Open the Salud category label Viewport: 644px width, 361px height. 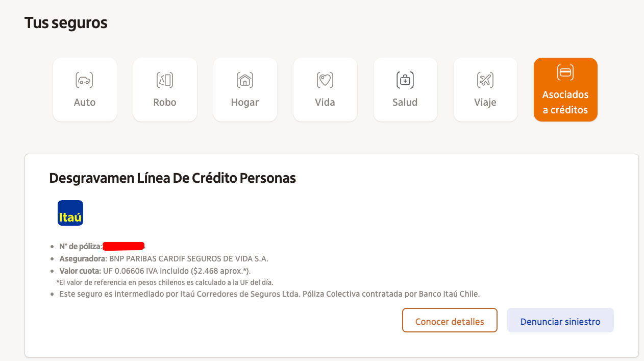coord(405,102)
